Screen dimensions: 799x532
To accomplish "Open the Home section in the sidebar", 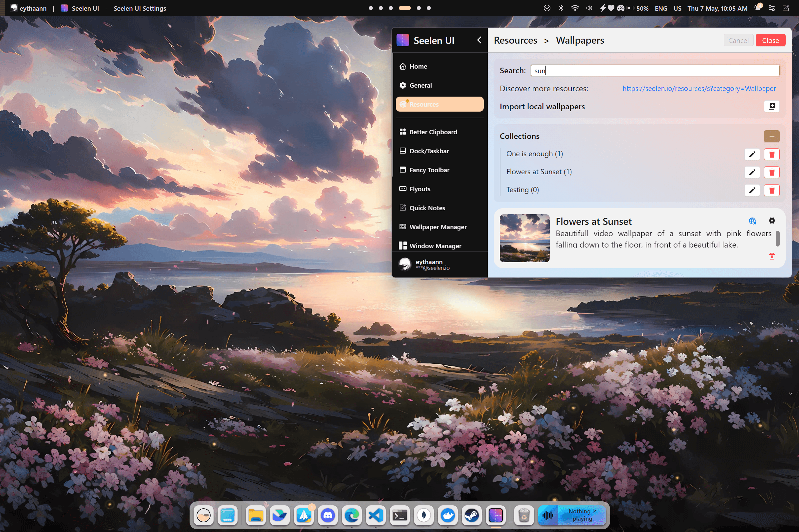I will [x=439, y=66].
